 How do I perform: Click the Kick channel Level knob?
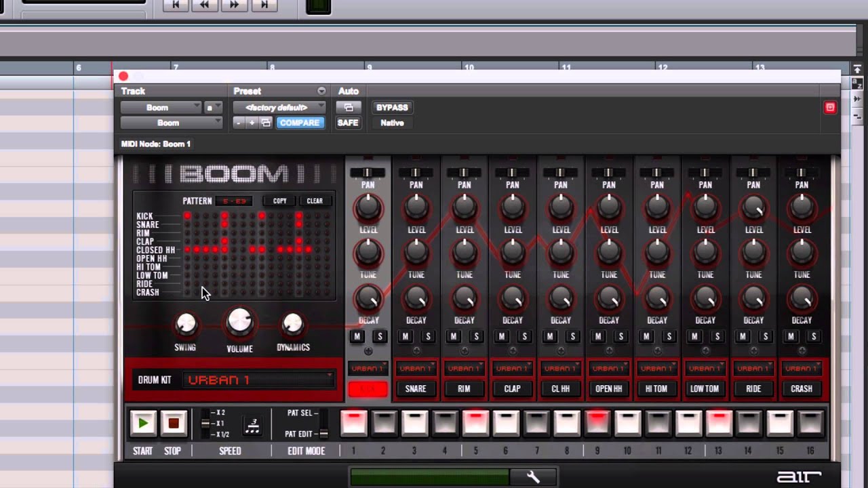click(x=368, y=207)
